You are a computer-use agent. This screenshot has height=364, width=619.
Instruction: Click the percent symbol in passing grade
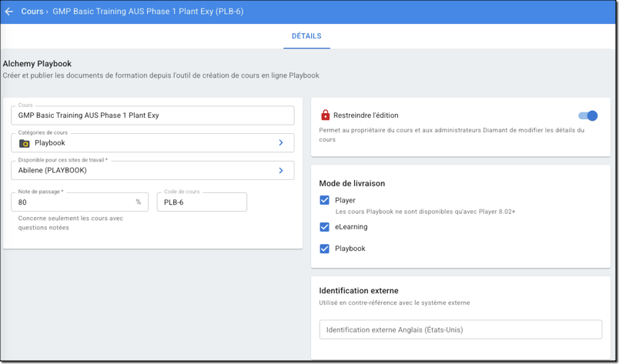[x=139, y=202]
